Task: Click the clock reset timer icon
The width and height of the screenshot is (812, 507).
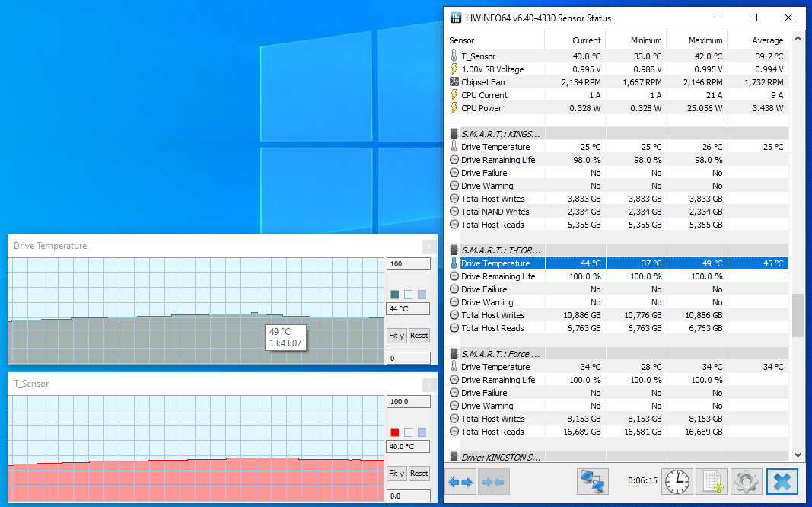Action: [677, 482]
